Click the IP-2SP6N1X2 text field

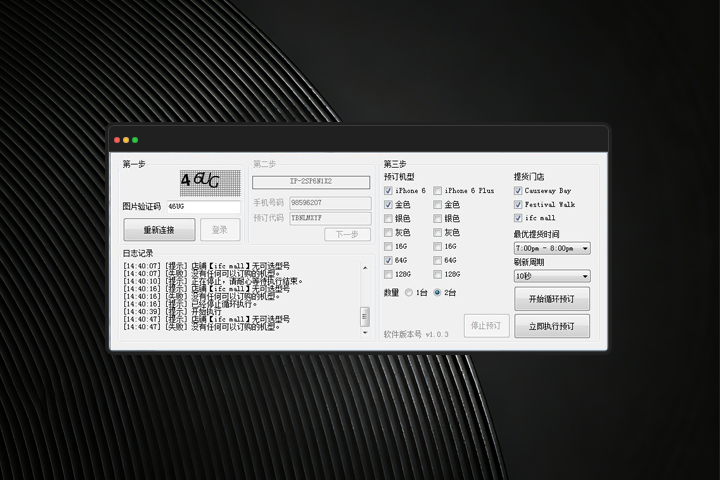(x=311, y=182)
